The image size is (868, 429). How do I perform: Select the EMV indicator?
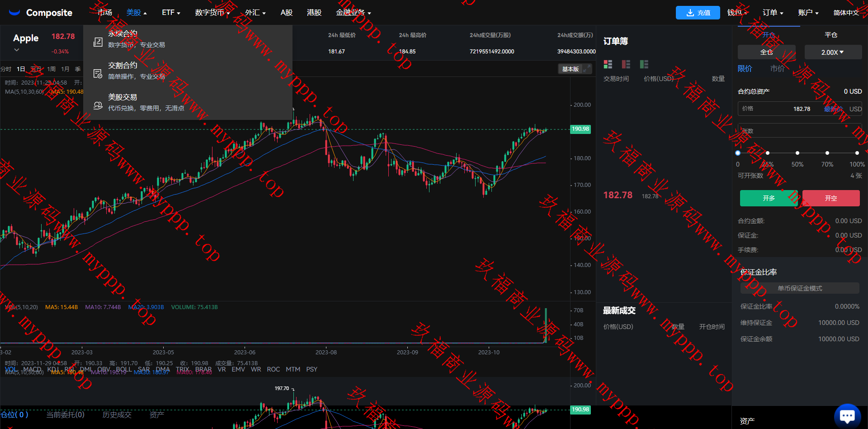(x=238, y=369)
